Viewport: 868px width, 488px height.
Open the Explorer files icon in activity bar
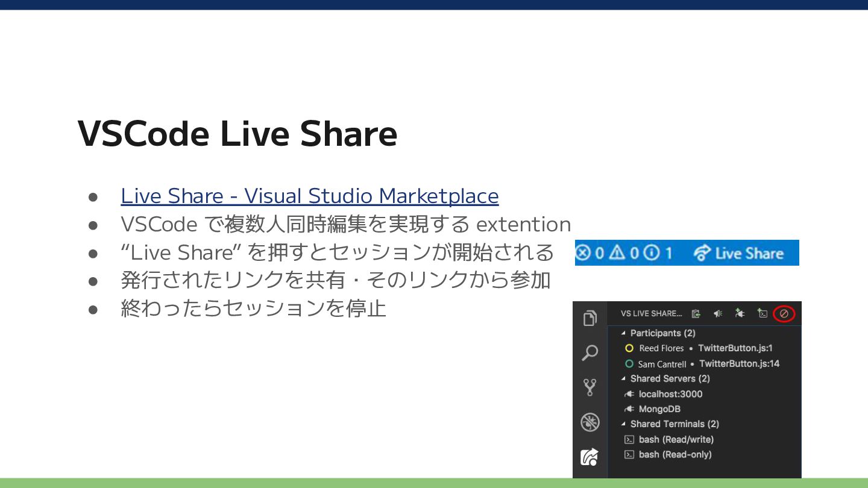590,318
